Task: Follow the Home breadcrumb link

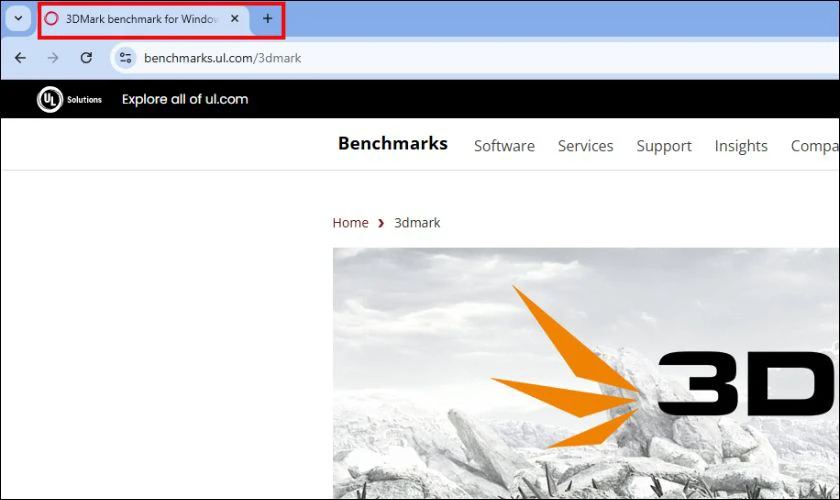Action: coord(350,222)
